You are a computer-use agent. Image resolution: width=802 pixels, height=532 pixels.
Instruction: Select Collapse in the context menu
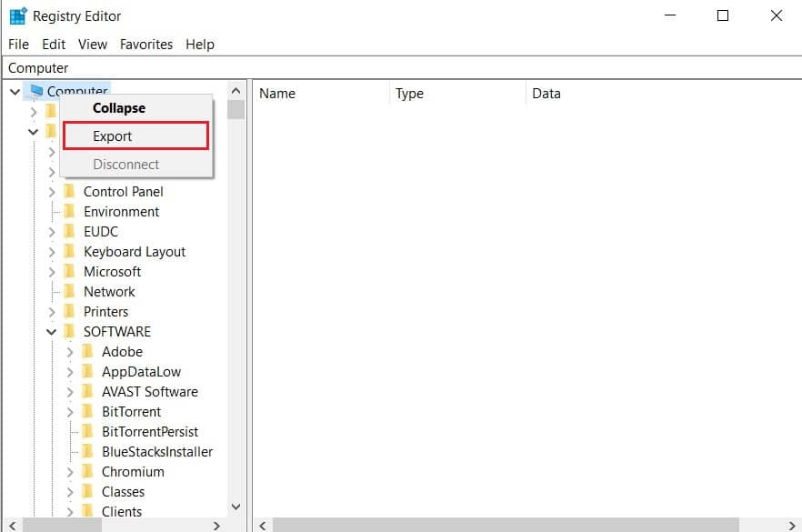click(118, 108)
